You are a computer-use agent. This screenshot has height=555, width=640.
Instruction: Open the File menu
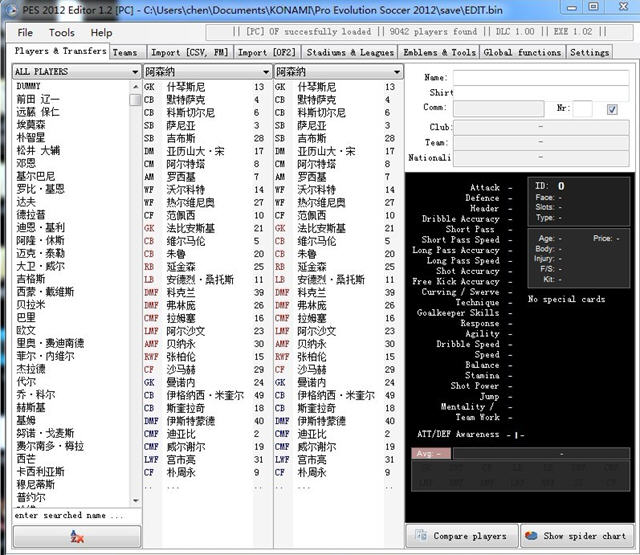click(25, 33)
